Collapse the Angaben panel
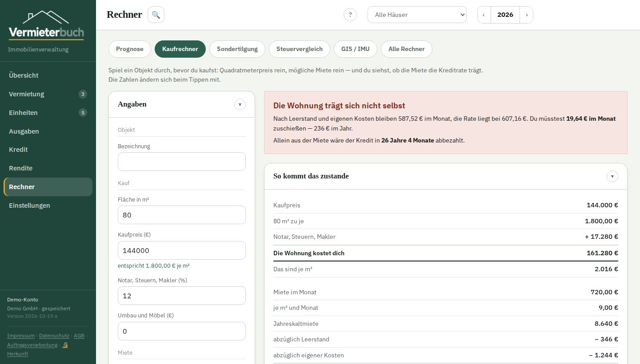This screenshot has width=640, height=364. pyautogui.click(x=240, y=104)
